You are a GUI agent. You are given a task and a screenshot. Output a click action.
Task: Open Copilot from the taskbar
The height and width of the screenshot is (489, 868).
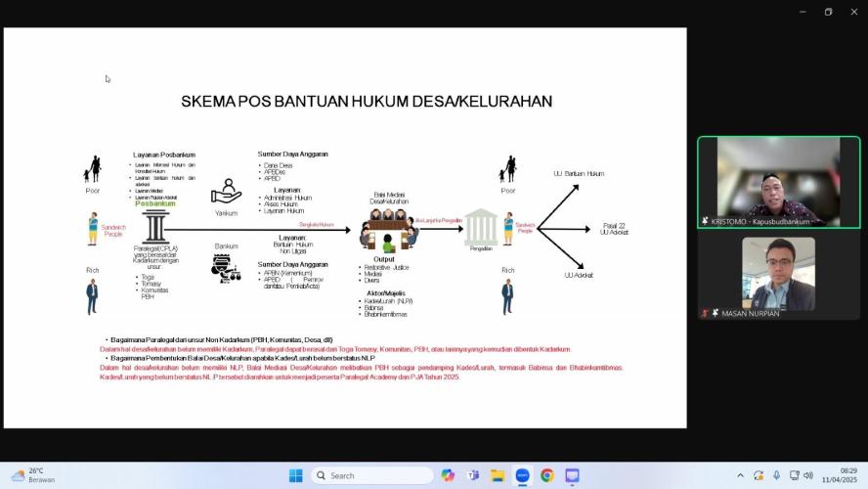pyautogui.click(x=448, y=475)
